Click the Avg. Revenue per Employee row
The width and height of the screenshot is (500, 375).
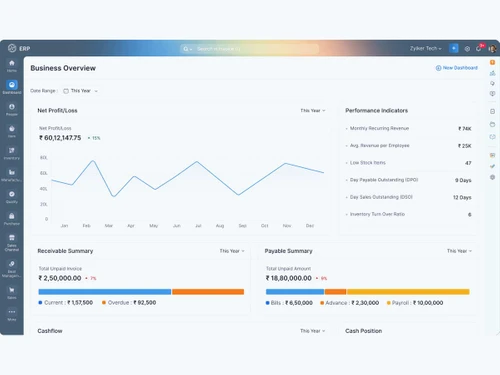click(408, 146)
